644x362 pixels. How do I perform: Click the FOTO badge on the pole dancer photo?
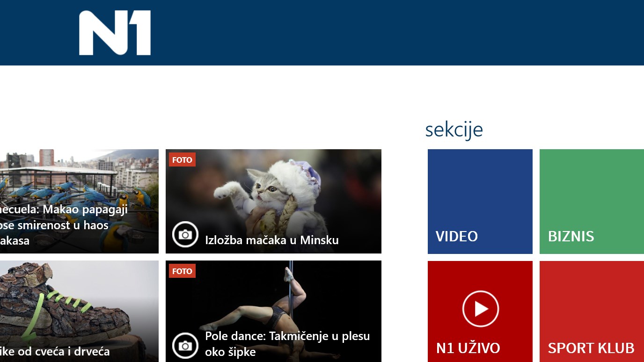pos(182,271)
